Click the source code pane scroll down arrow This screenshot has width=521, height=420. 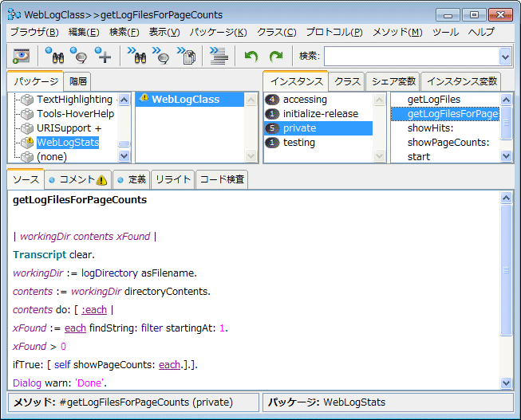pyautogui.click(x=506, y=383)
